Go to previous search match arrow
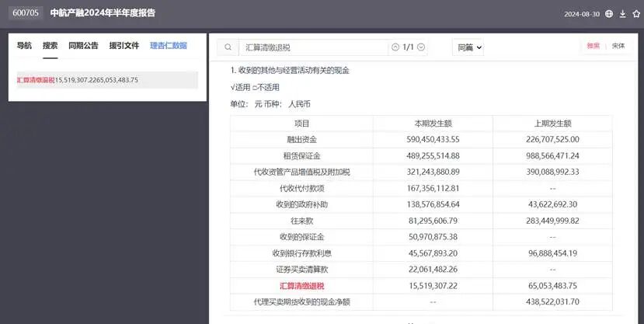 point(395,47)
